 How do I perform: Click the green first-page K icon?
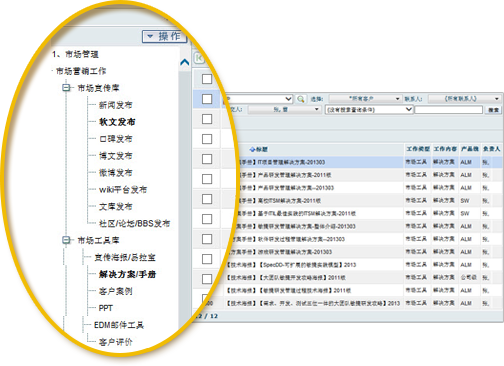(x=199, y=58)
